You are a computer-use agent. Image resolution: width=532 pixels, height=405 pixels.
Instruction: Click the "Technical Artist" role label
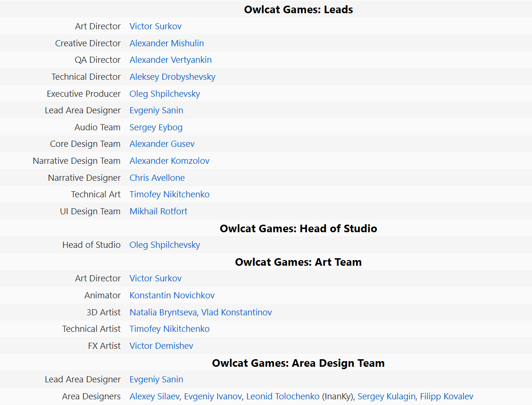(x=91, y=329)
